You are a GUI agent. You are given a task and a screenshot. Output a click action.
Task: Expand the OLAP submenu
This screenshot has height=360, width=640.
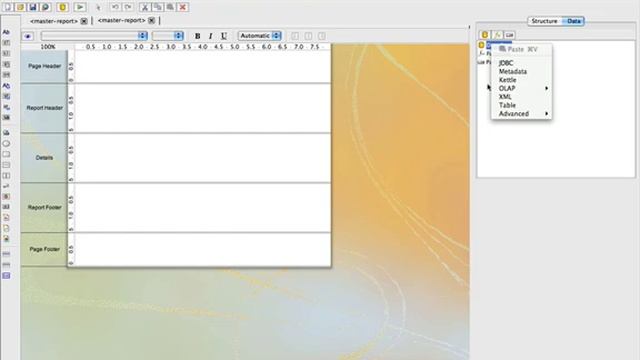[521, 88]
